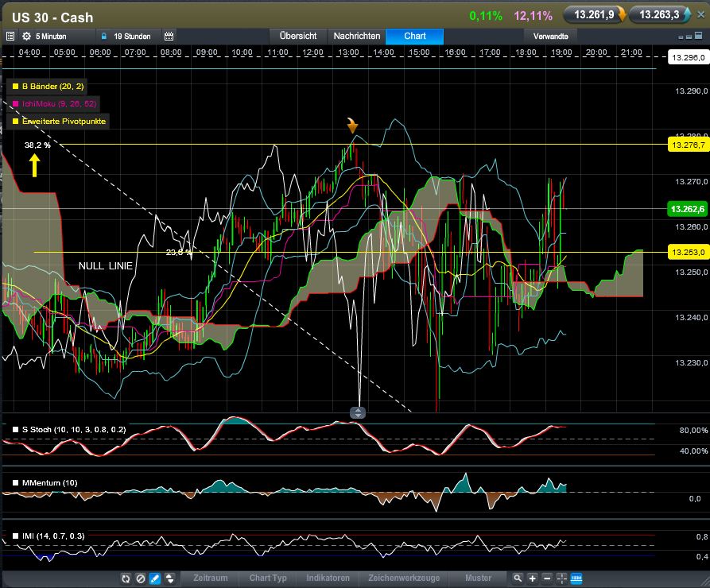
Task: Close the US 30 chart window
Action: [700, 14]
